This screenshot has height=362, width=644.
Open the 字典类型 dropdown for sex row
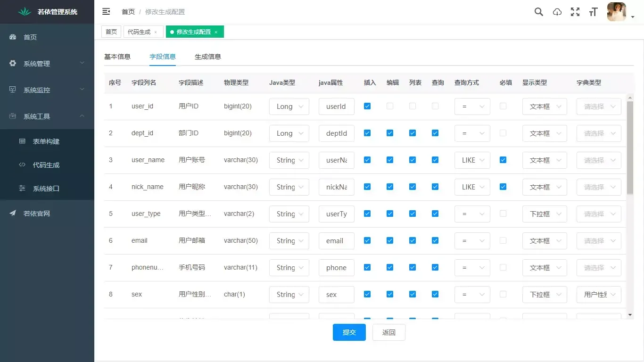pyautogui.click(x=598, y=294)
